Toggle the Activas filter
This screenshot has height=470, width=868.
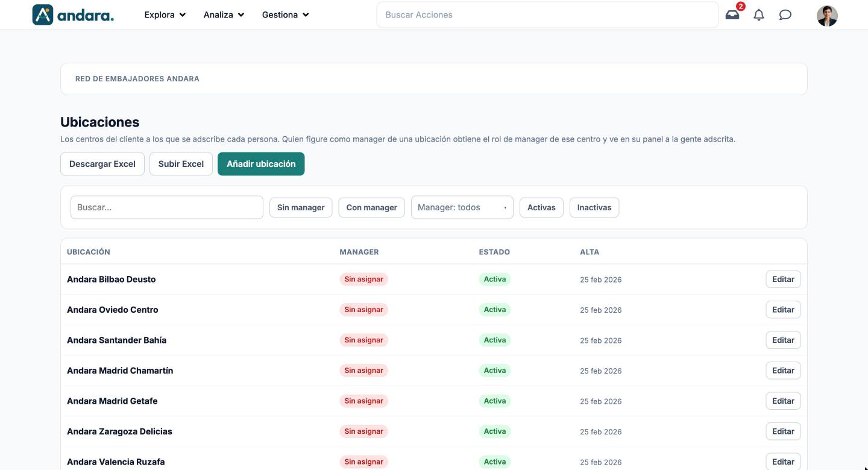(541, 207)
